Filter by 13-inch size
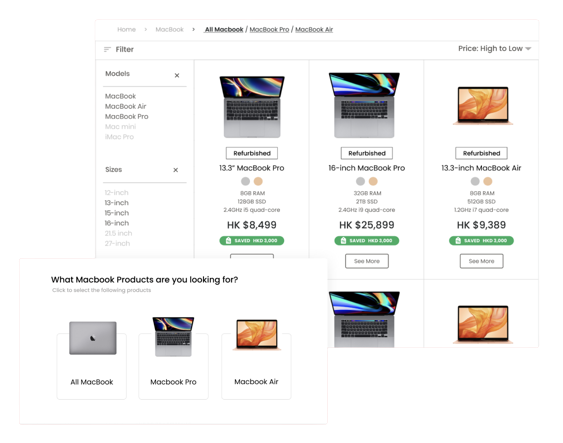 click(116, 202)
